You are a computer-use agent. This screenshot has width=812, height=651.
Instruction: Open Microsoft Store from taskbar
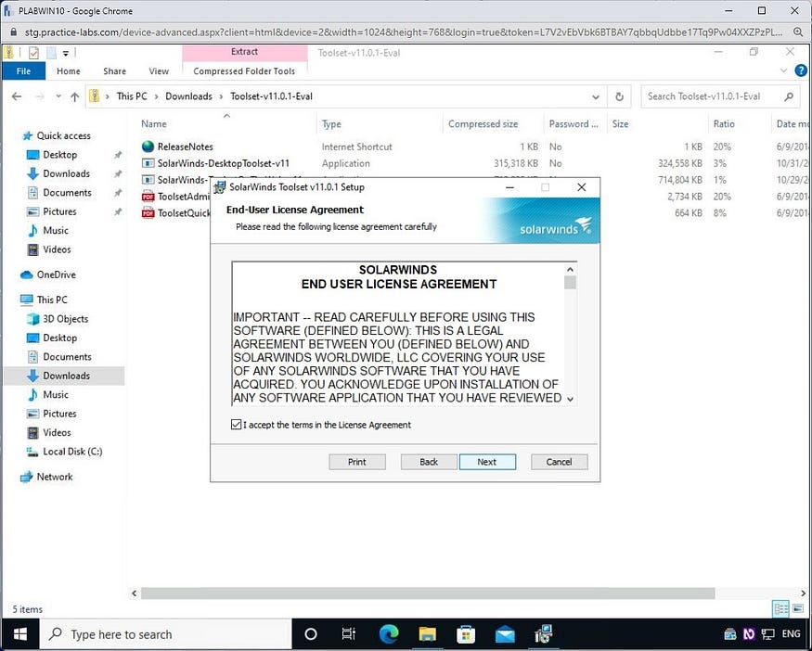coord(466,634)
